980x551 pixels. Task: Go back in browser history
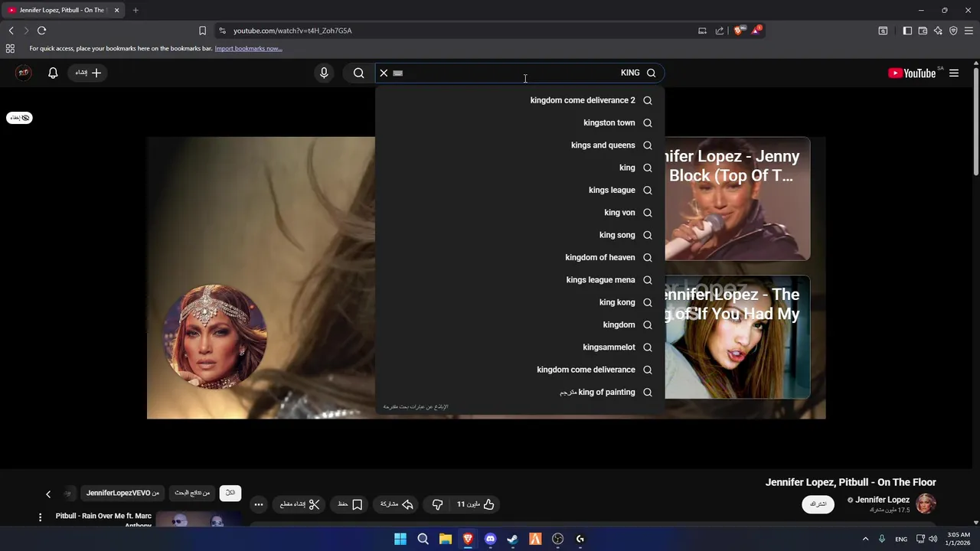click(11, 31)
